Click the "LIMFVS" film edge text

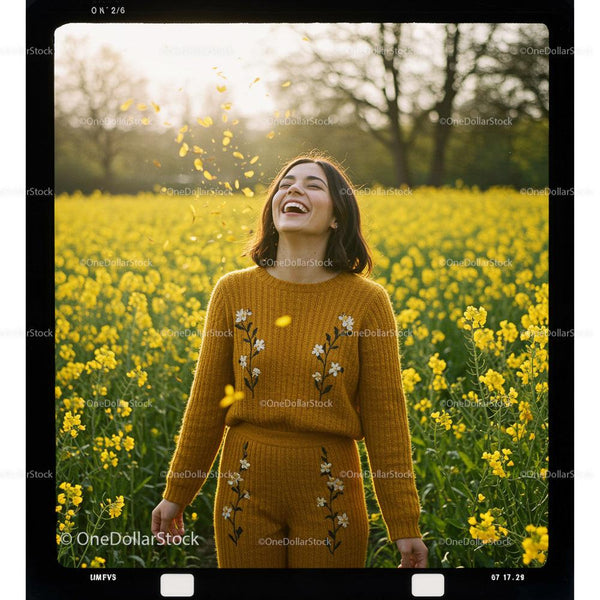tap(103, 577)
